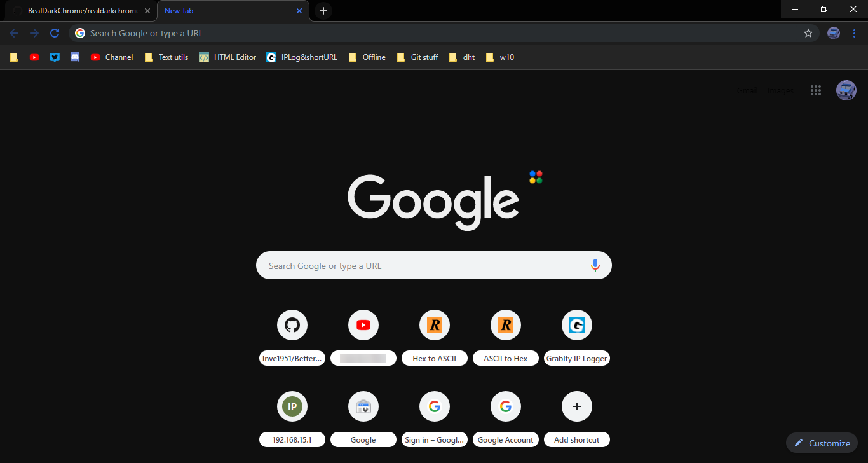868x463 pixels.
Task: Open the Google Account shortcut
Action: (506, 420)
